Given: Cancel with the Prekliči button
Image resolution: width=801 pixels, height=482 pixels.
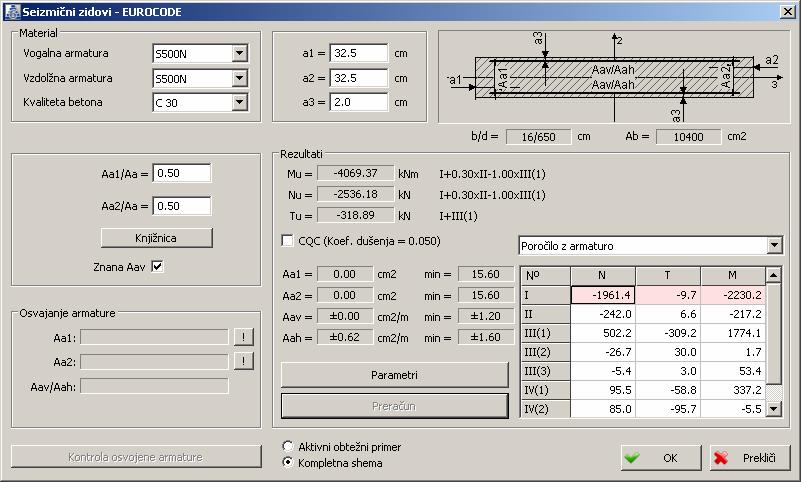Looking at the screenshot, I should [750, 457].
